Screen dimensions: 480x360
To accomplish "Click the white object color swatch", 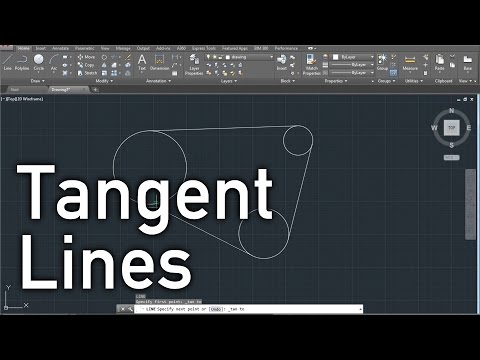I will coord(336,57).
